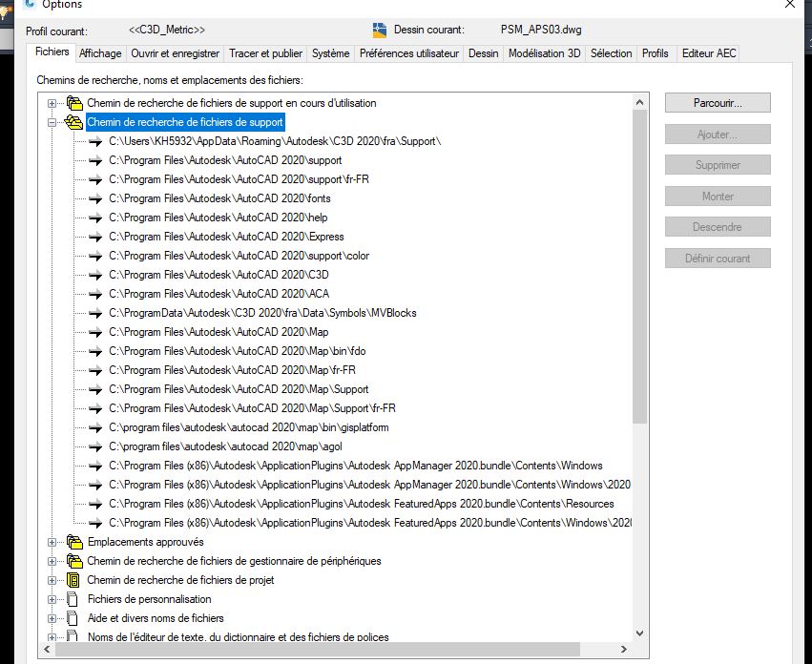Screen dimensions: 812x664
Task: Click folder icon of support en cours d'utilisation
Action: tap(74, 103)
